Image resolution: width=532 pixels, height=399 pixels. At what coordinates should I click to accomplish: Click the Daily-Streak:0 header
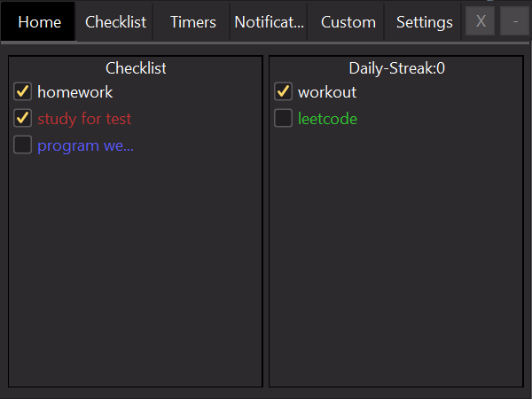(396, 68)
